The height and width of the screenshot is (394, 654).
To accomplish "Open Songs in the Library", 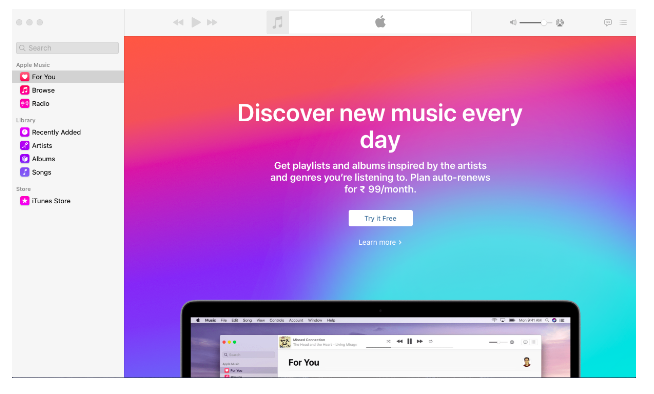I will point(68,172).
